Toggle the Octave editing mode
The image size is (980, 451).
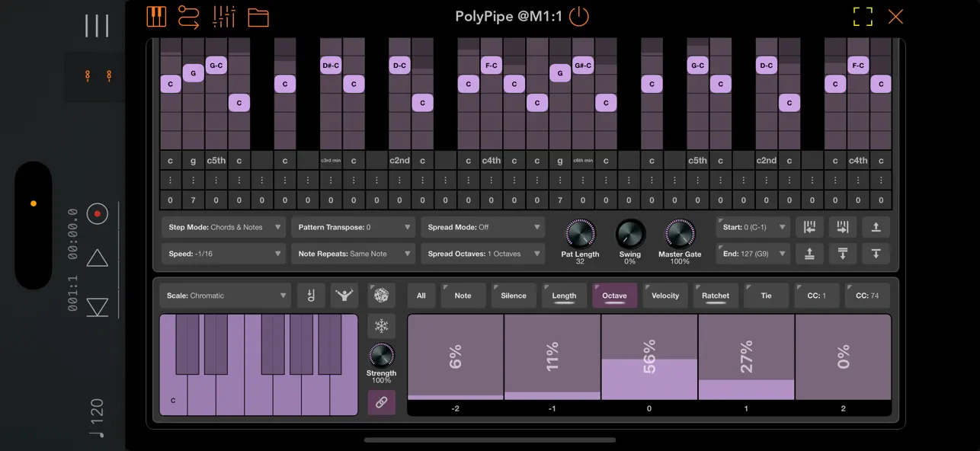(x=614, y=296)
